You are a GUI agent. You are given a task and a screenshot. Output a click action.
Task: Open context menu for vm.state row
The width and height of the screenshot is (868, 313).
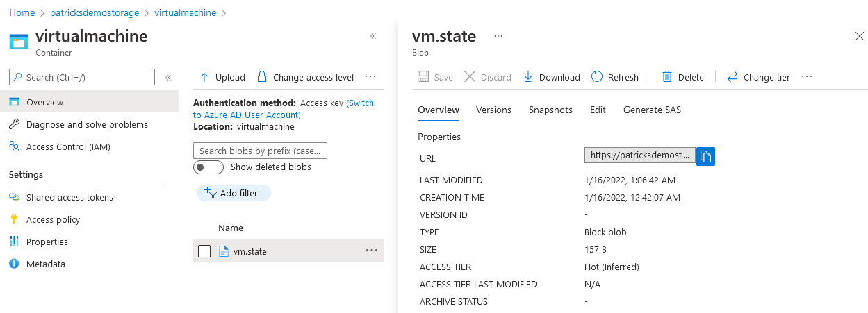click(x=372, y=251)
